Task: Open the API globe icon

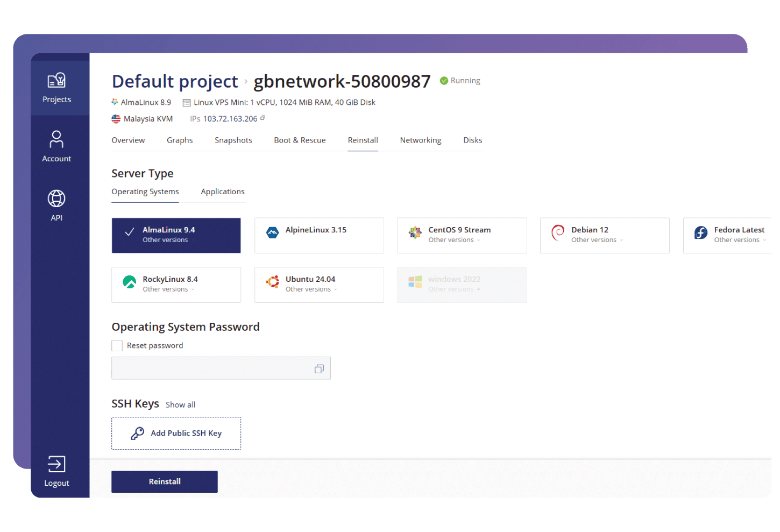Action: [x=56, y=198]
